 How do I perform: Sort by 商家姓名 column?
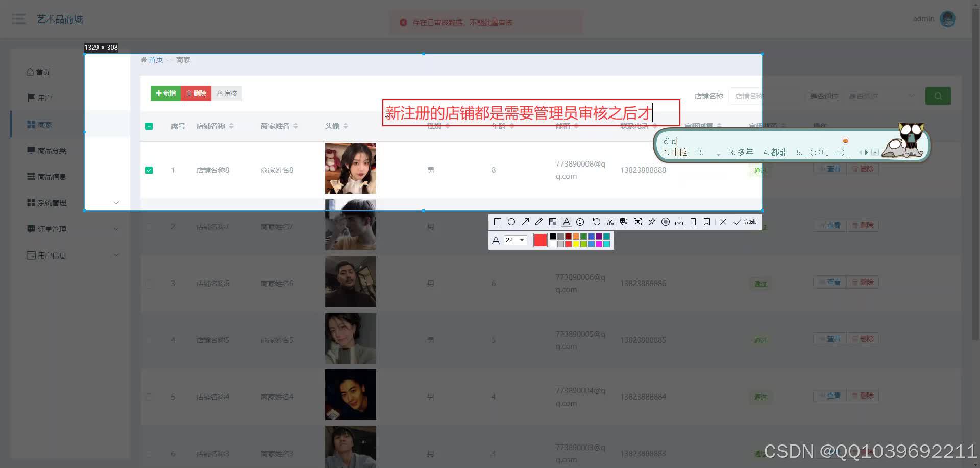point(296,126)
